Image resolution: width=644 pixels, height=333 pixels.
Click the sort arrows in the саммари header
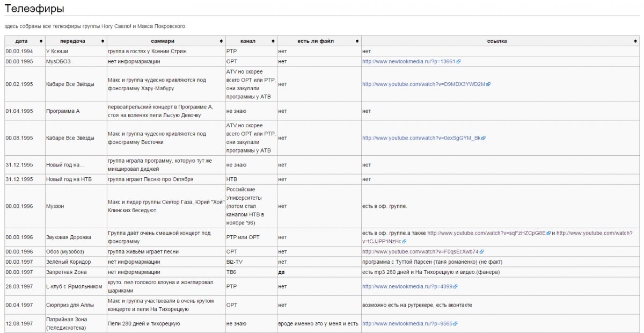(221, 41)
